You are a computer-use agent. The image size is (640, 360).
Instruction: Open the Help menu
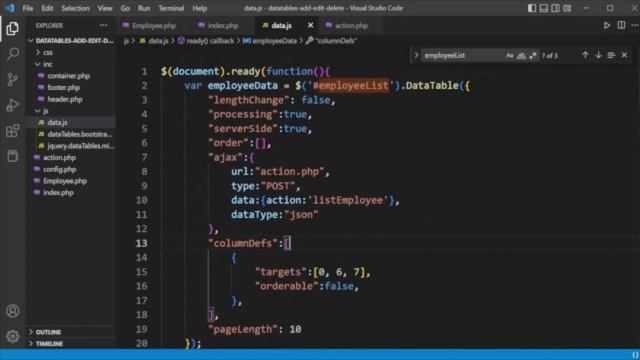[x=200, y=8]
